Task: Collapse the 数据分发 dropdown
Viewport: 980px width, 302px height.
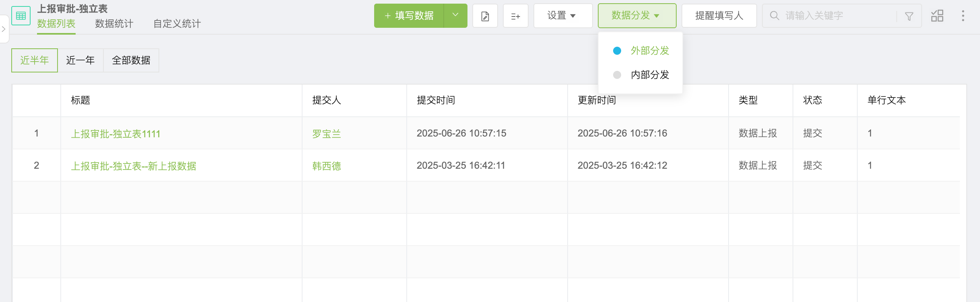Action: point(637,16)
